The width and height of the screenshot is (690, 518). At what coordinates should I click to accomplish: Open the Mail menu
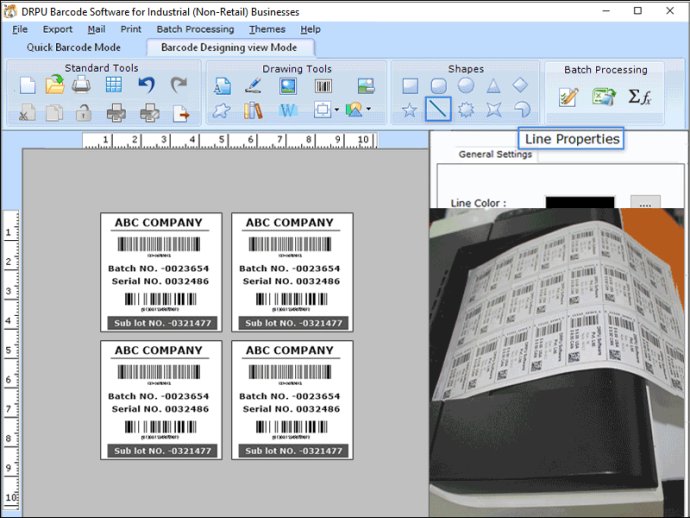coord(96,29)
